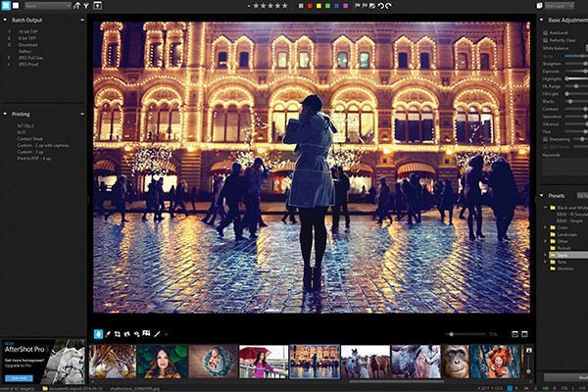
Task: Choose the Contact Sheet print preset
Action: coord(29,139)
